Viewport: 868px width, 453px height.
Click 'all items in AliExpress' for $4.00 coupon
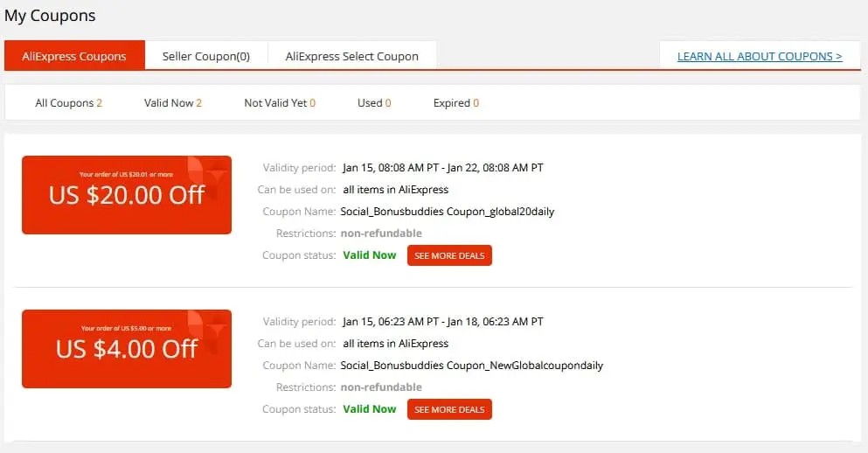[x=395, y=344]
